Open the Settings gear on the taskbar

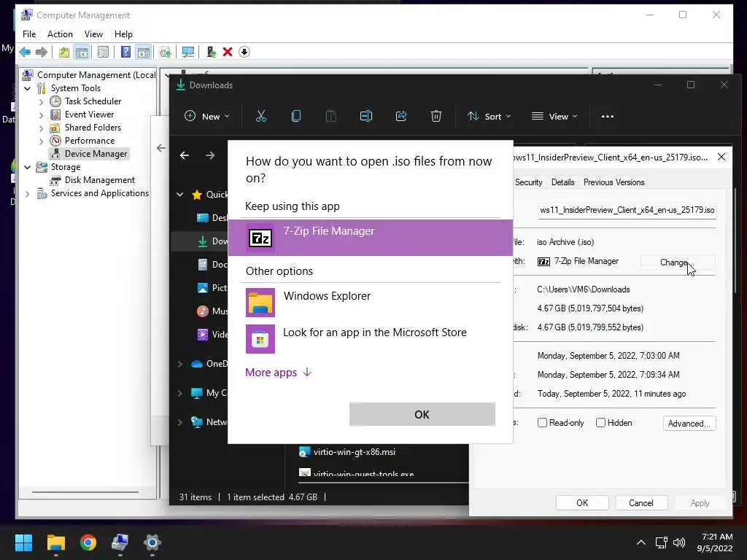[152, 542]
